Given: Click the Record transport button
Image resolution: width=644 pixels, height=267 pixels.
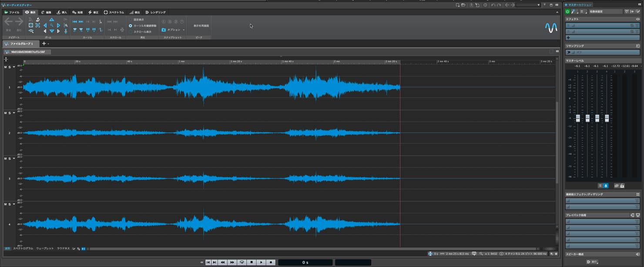Looking at the screenshot, I should pyautogui.click(x=271, y=262).
